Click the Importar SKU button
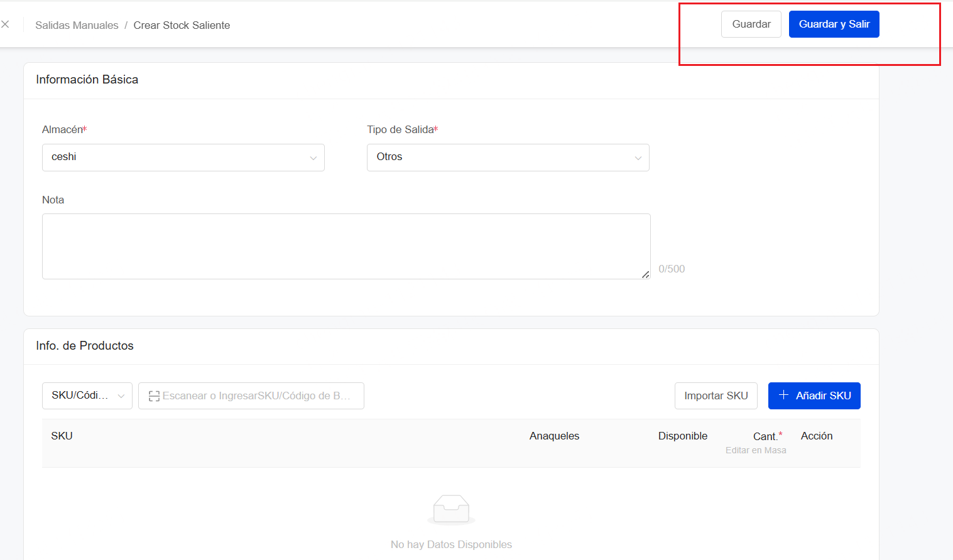953x560 pixels. (716, 396)
